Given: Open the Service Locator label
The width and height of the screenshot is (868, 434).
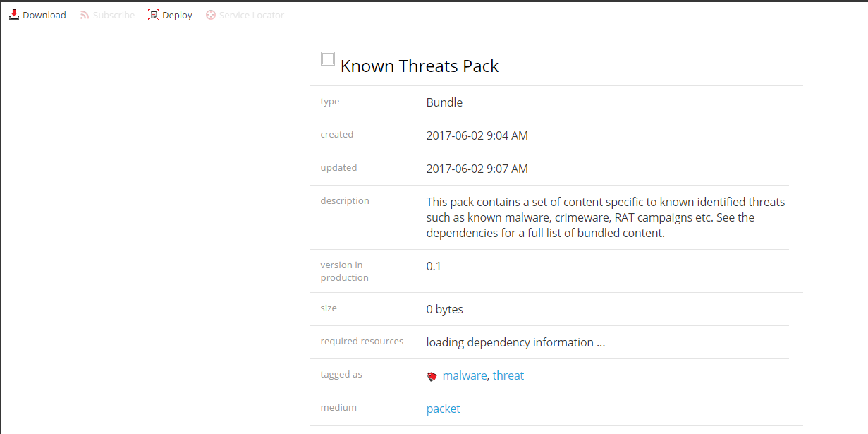Looking at the screenshot, I should click(252, 15).
